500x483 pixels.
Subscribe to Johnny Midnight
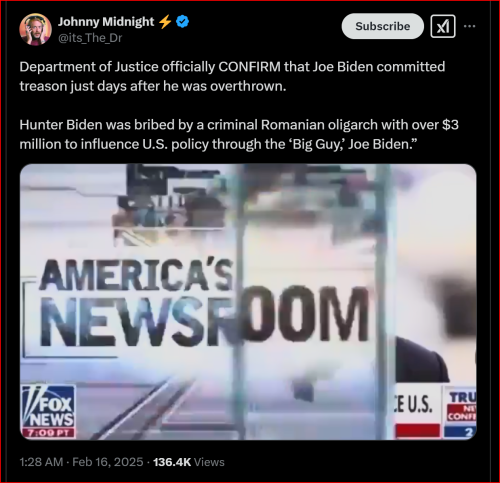pos(383,26)
